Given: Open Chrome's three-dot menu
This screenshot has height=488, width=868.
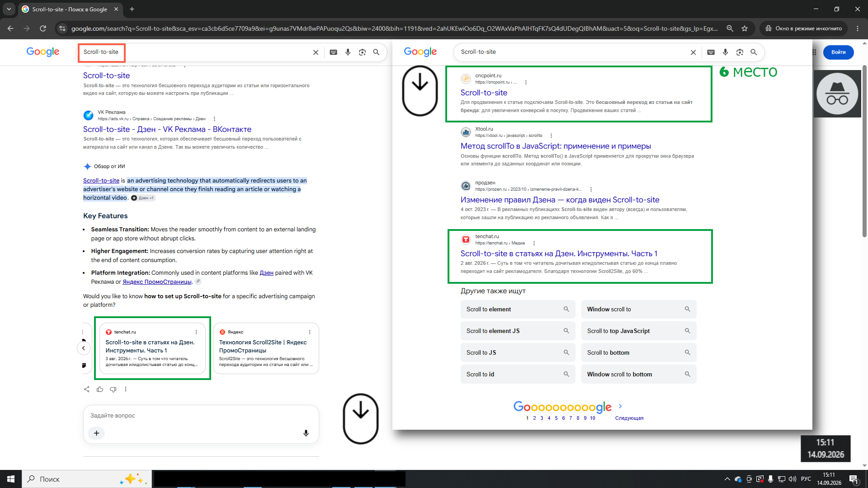Looking at the screenshot, I should coord(858,28).
